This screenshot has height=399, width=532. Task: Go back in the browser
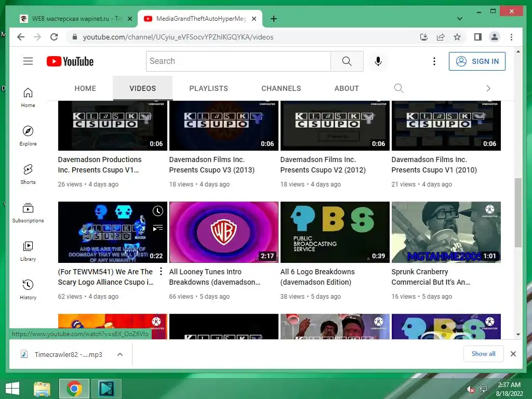tap(21, 37)
